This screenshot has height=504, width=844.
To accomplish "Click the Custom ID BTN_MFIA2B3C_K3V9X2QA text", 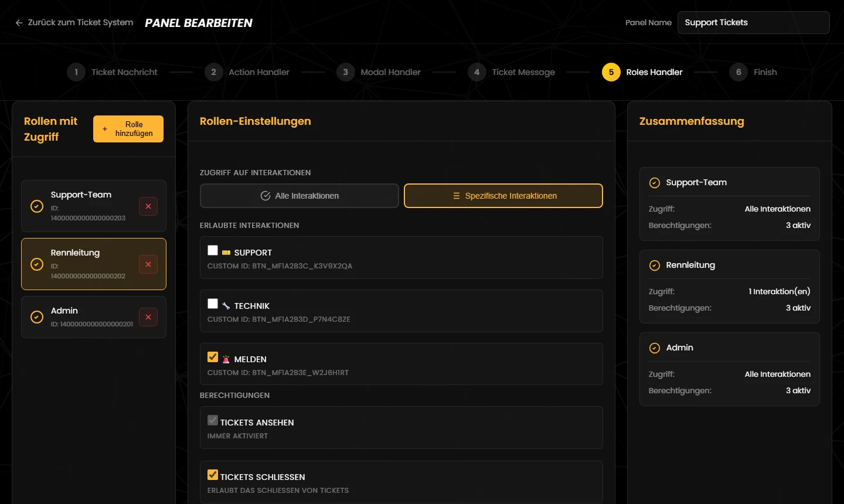I will (x=280, y=266).
